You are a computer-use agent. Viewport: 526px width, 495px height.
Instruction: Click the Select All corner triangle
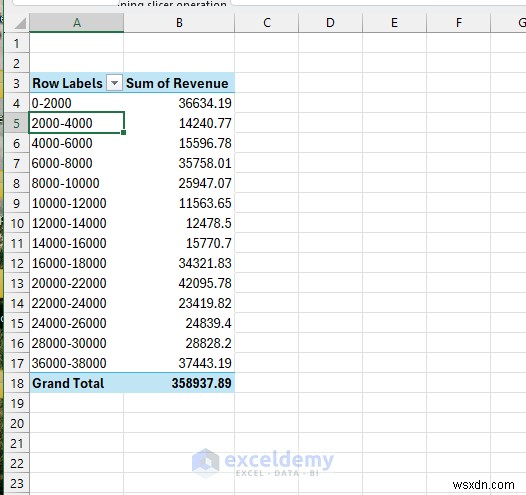point(20,23)
